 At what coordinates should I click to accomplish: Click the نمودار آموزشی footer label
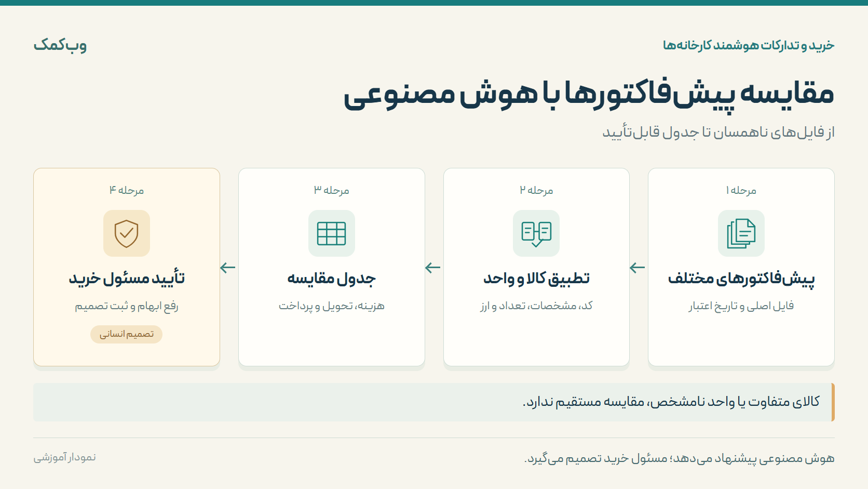[x=64, y=458]
